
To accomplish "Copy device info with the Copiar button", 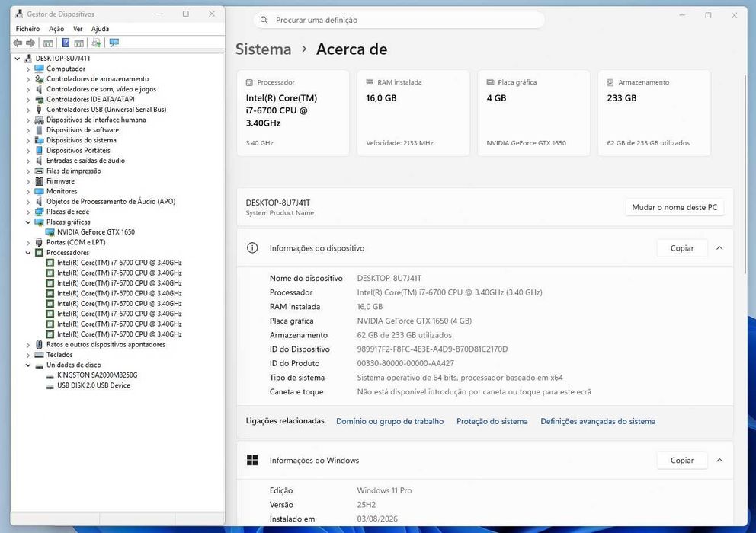I will (x=682, y=248).
